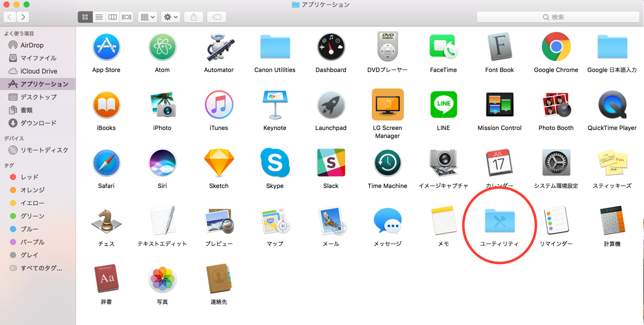Launch the Atom editor icon

(x=162, y=47)
